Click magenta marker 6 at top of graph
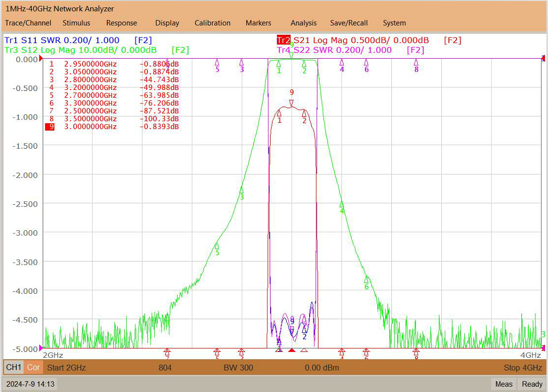Viewport: 548px width, 392px height. pos(366,66)
